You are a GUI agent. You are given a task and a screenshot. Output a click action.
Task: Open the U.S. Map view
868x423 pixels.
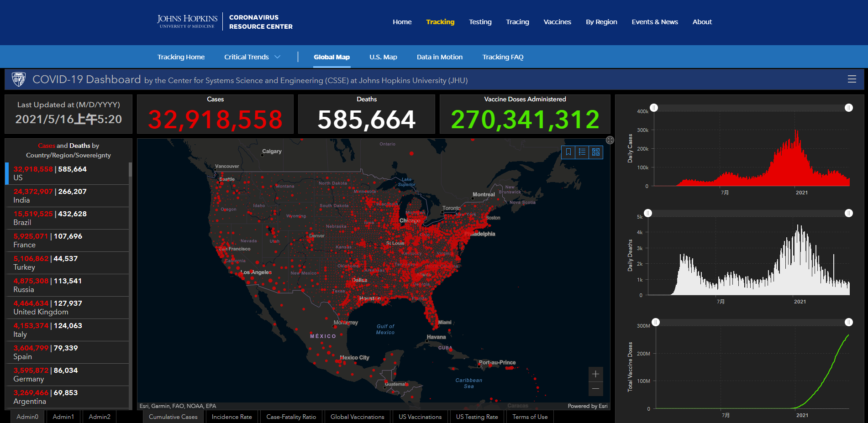383,57
